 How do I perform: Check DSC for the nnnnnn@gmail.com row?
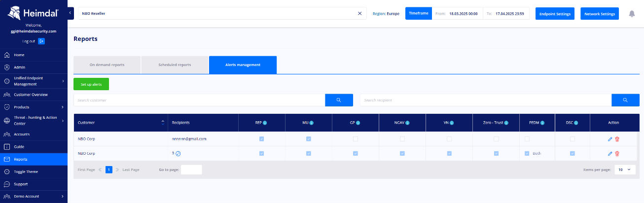[x=572, y=139]
